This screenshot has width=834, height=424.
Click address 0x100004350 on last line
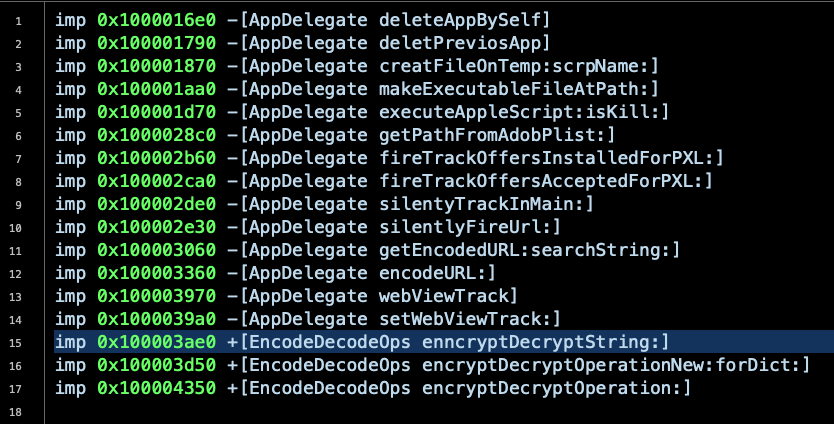coord(157,388)
